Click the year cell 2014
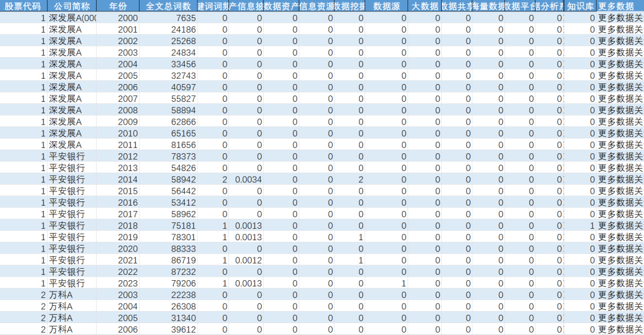The height and width of the screenshot is (335, 644). 118,179
